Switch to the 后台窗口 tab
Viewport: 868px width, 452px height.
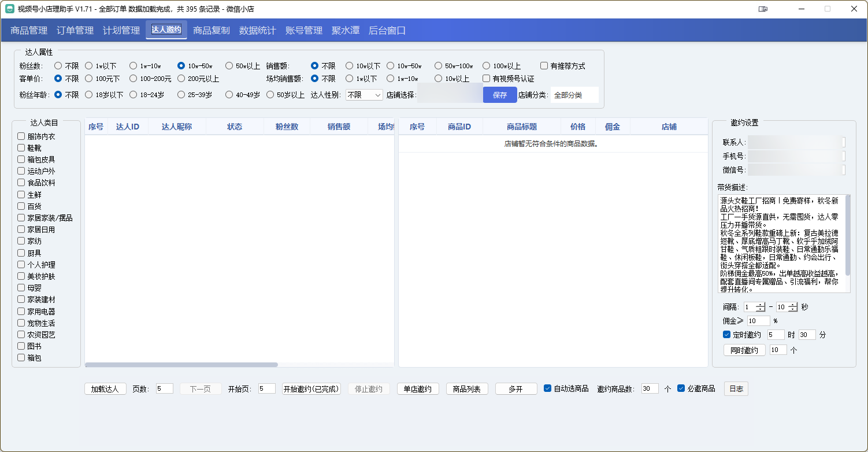[x=387, y=30]
